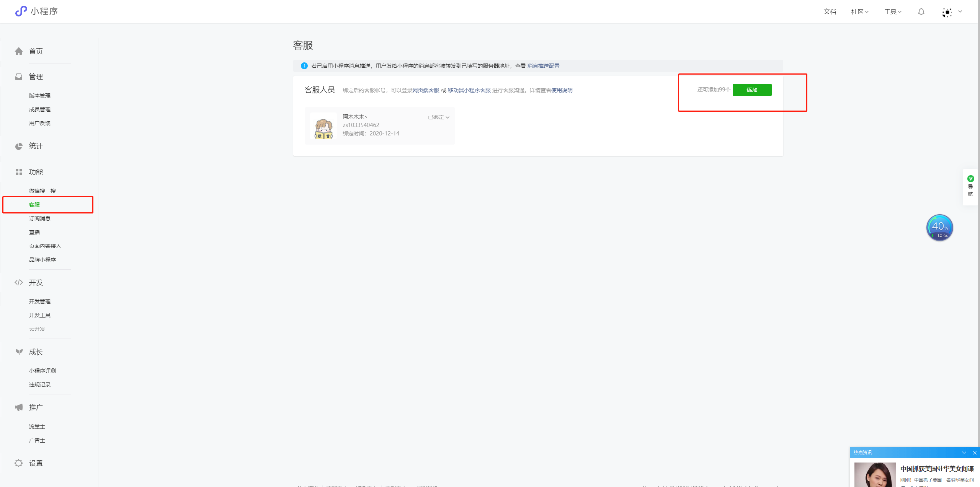Click the code icon beside 开发
980x487 pixels.
pos(19,283)
